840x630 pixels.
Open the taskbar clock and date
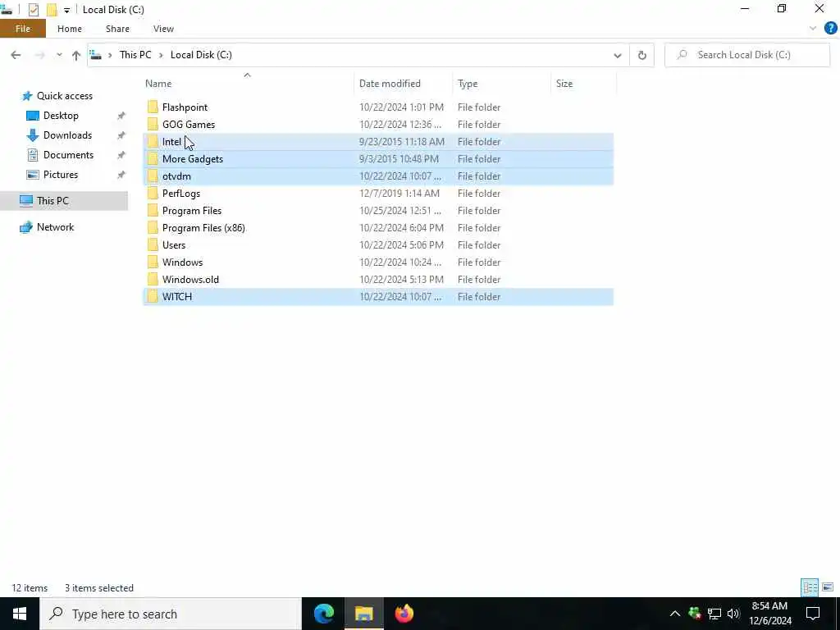click(x=769, y=614)
